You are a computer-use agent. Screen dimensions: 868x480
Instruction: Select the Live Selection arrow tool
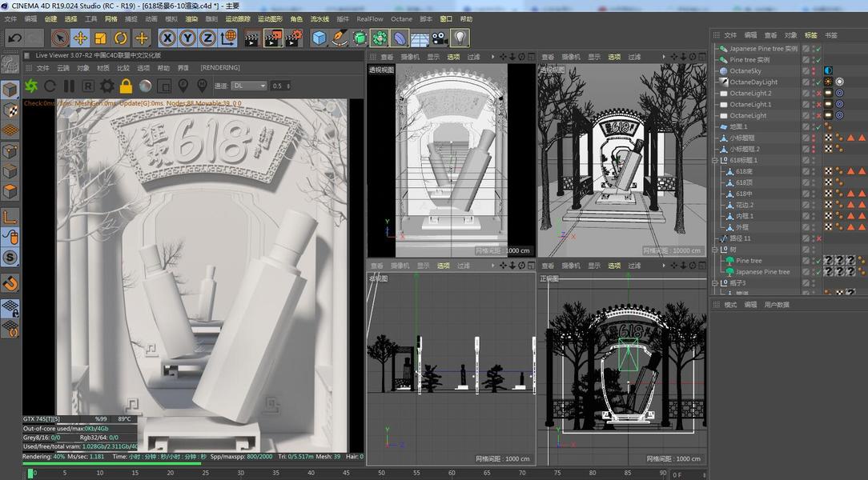[x=60, y=38]
